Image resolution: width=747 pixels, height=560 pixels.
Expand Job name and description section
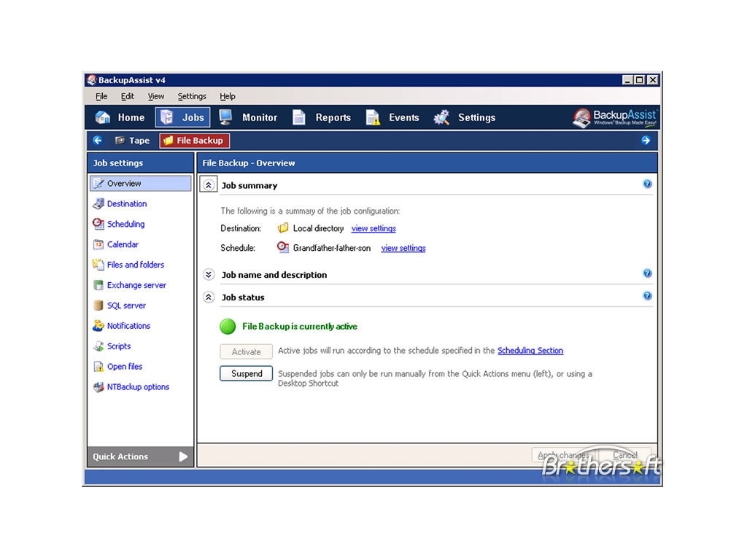pyautogui.click(x=209, y=275)
